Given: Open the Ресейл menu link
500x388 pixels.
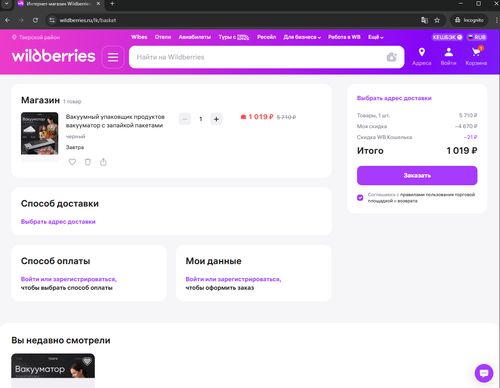Looking at the screenshot, I should pos(266,37).
